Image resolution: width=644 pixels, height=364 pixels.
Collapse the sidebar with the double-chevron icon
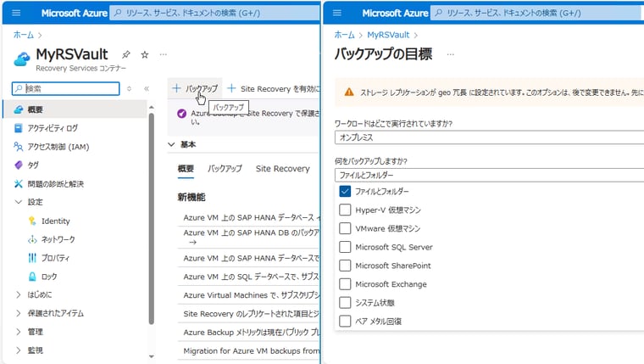(147, 88)
